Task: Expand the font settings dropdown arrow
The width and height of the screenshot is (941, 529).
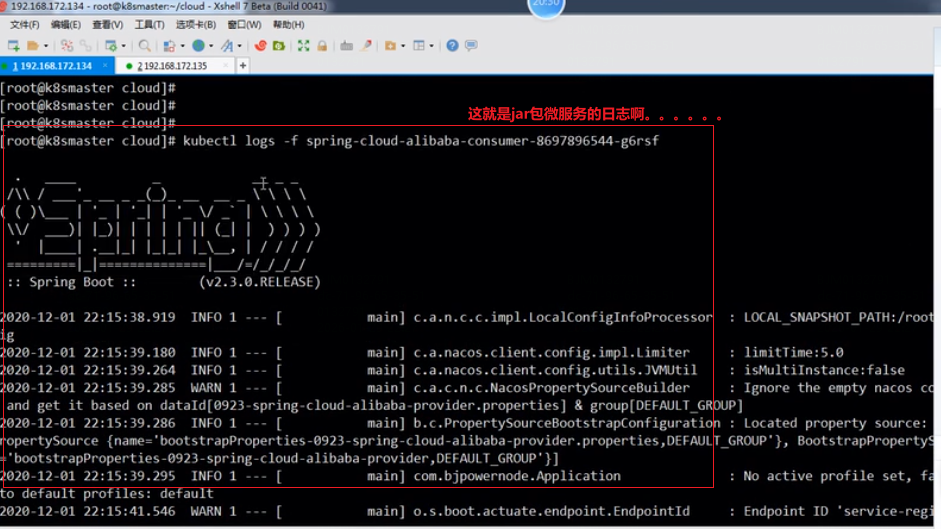Action: click(x=239, y=46)
